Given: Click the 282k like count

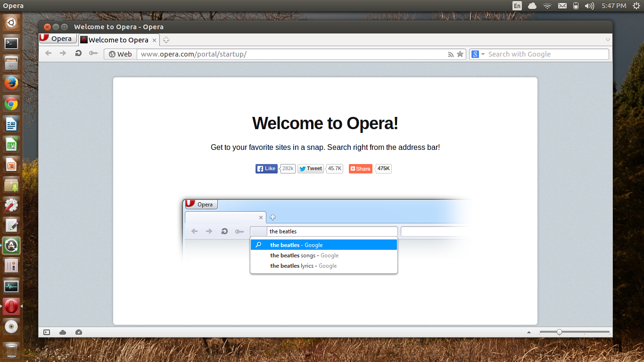Looking at the screenshot, I should pos(288,169).
